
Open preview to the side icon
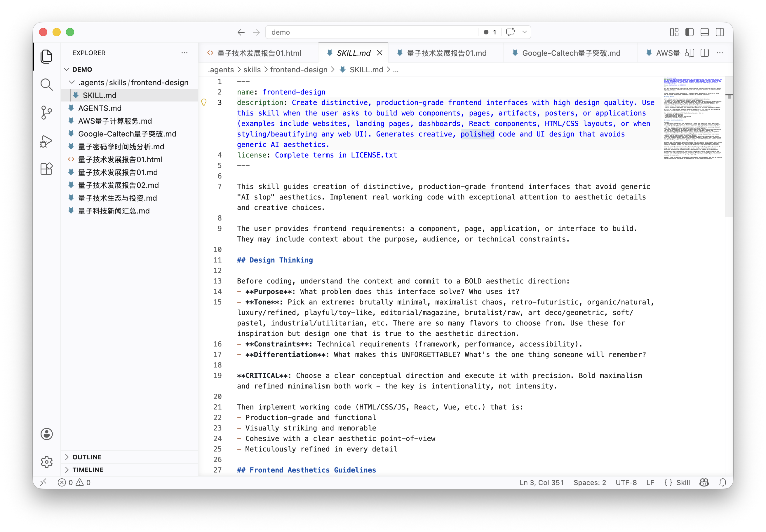689,53
